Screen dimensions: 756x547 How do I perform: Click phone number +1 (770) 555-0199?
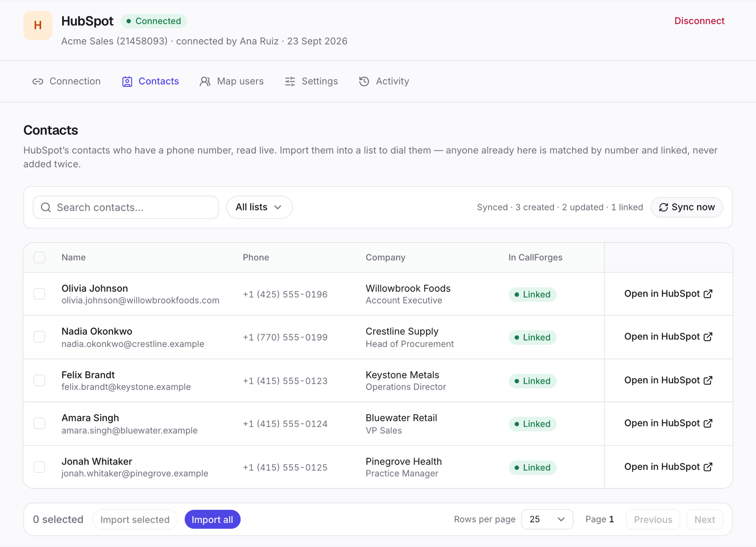click(x=285, y=338)
